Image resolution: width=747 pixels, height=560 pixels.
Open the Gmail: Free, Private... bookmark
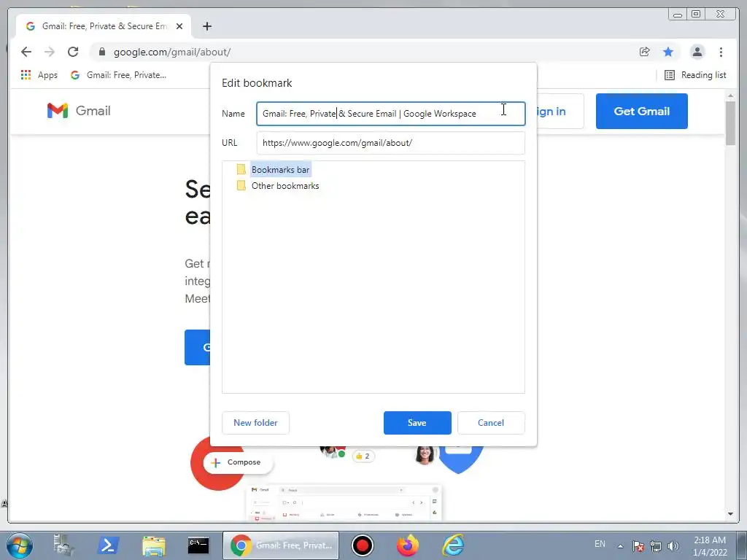pos(118,75)
